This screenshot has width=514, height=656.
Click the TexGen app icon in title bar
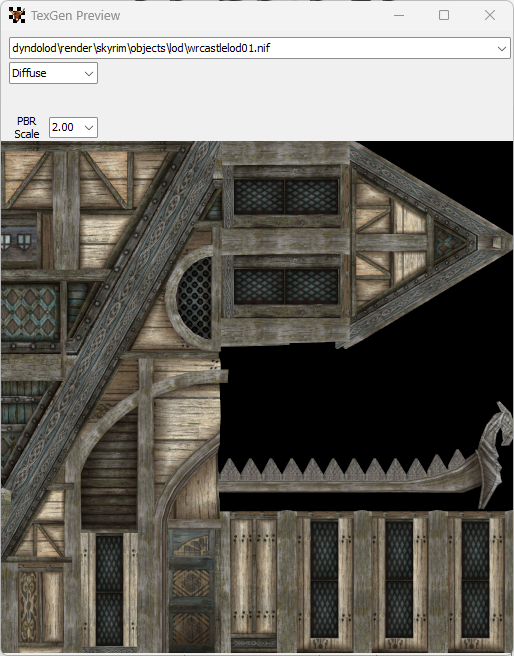[x=17, y=15]
